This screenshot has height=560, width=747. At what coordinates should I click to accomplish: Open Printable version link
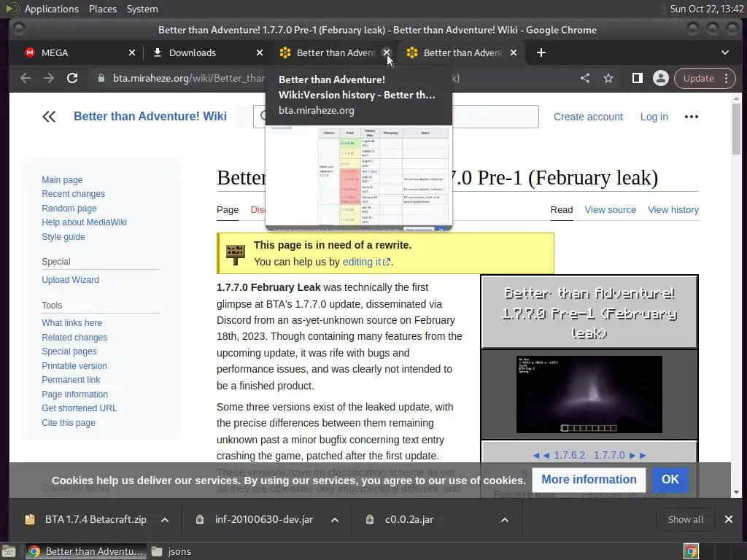tap(74, 366)
